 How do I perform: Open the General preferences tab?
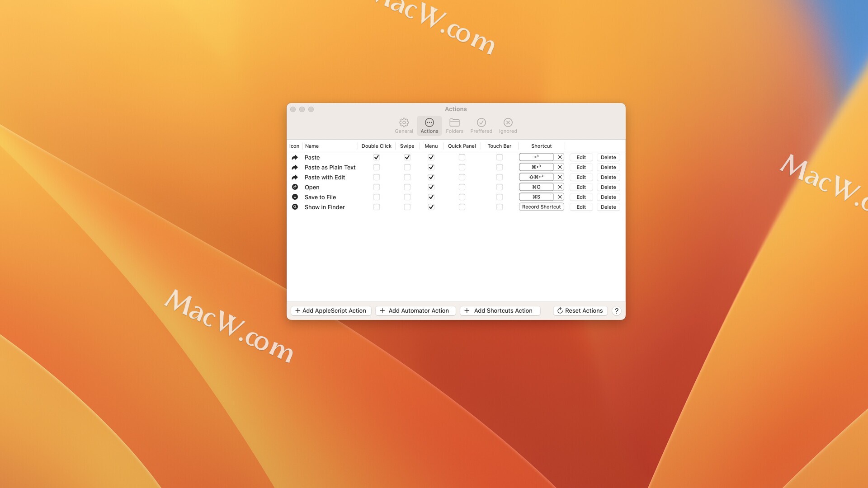point(404,126)
